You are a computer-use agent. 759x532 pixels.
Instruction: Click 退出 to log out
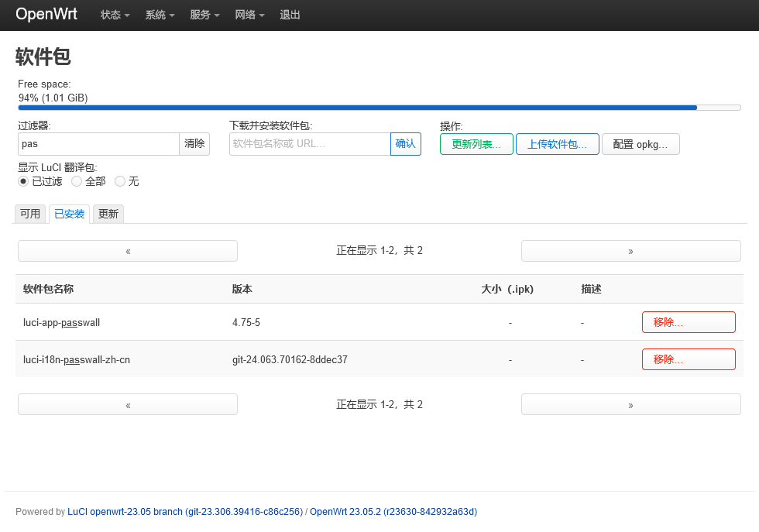coord(290,15)
